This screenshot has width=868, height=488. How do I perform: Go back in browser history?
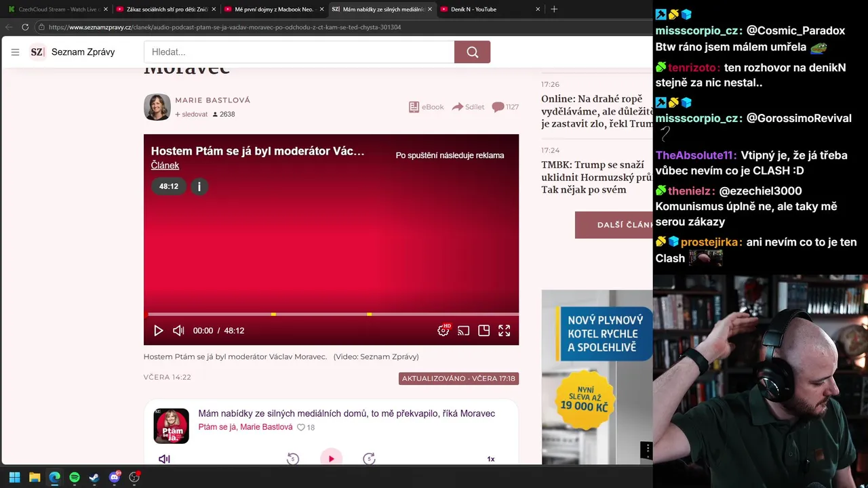[9, 27]
